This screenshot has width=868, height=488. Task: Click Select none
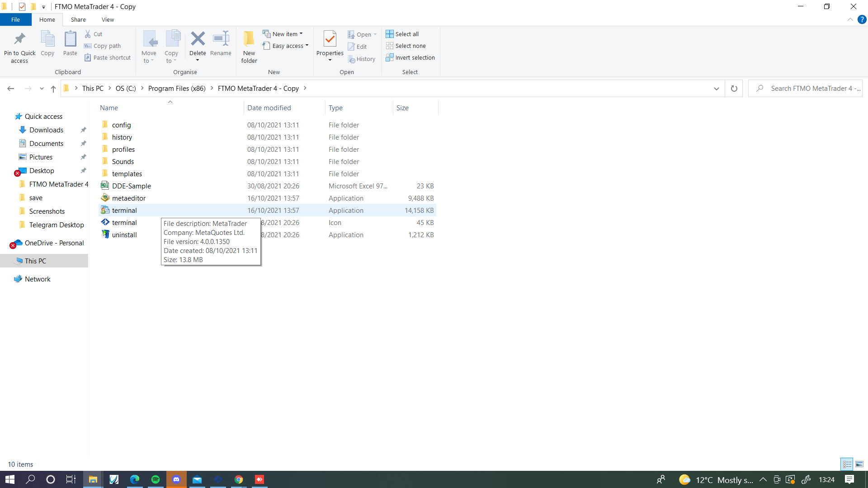pos(406,46)
